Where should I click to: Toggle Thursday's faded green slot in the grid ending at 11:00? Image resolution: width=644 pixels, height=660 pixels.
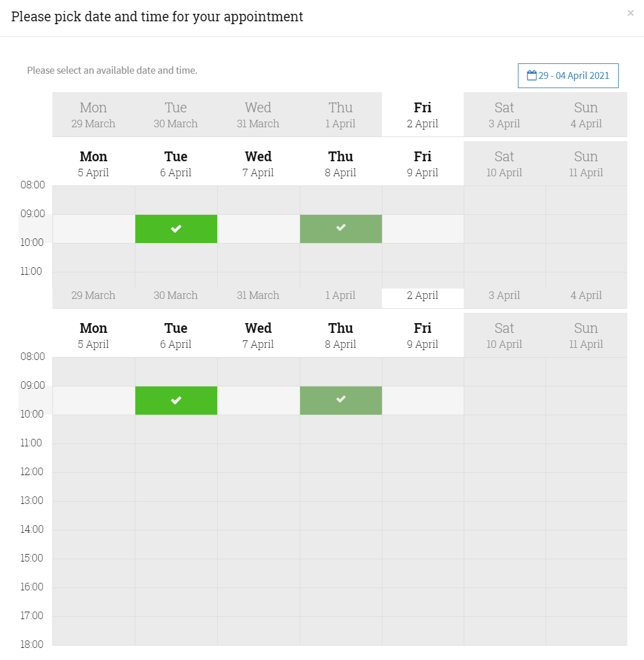pyautogui.click(x=341, y=229)
